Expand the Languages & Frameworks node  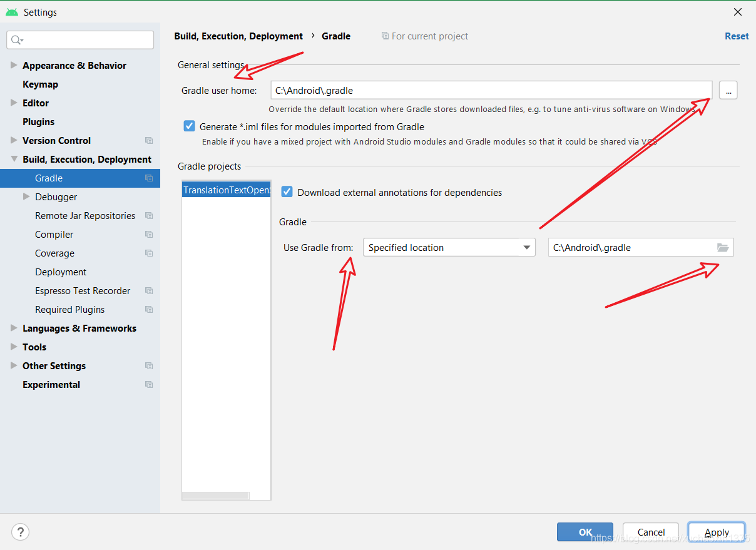[x=14, y=328]
